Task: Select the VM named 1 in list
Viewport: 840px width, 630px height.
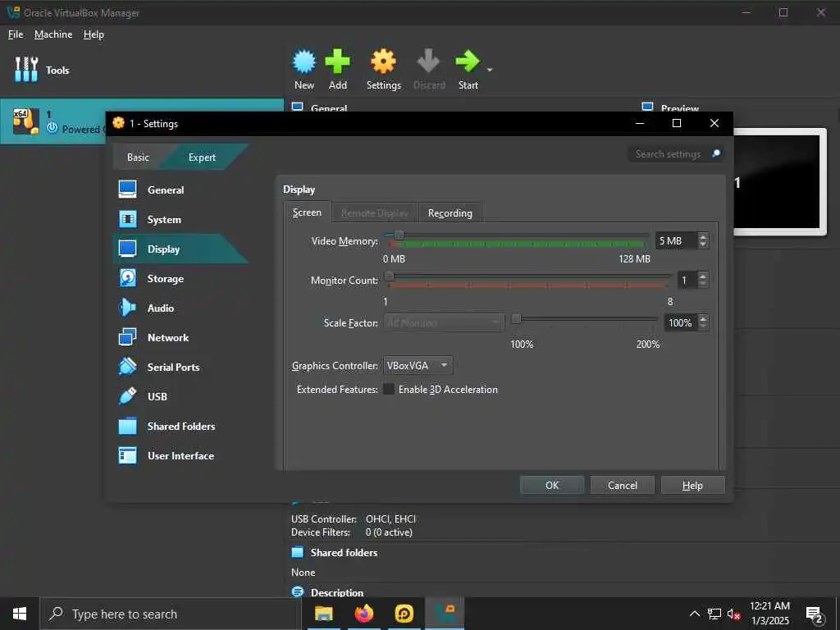Action: 141,121
